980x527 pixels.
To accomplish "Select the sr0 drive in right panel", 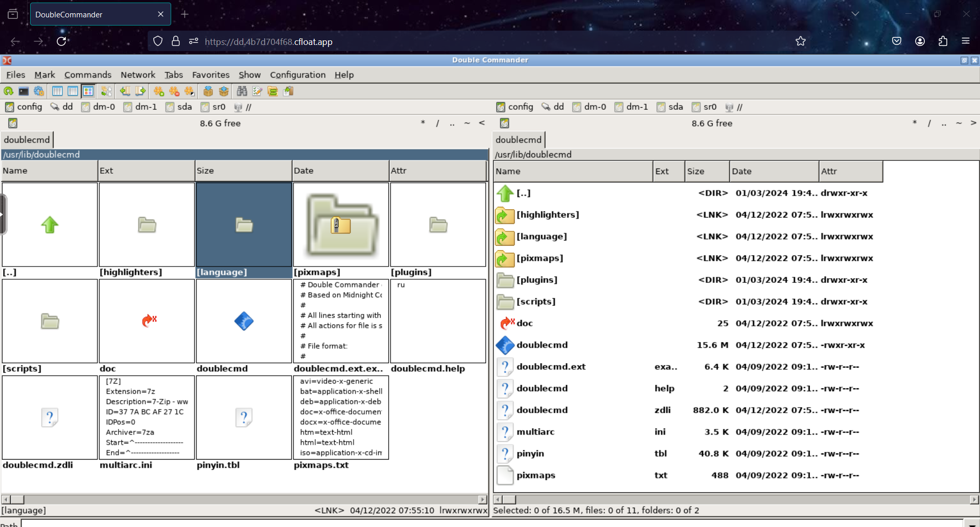I will click(704, 107).
